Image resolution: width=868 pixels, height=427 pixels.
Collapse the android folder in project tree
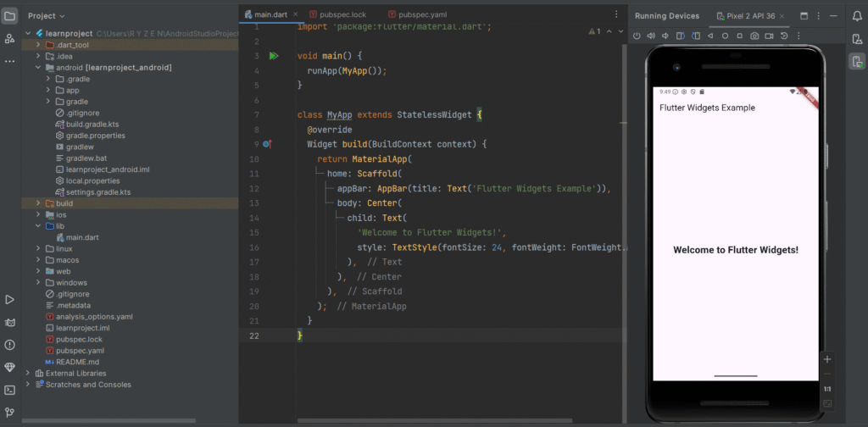(x=38, y=67)
